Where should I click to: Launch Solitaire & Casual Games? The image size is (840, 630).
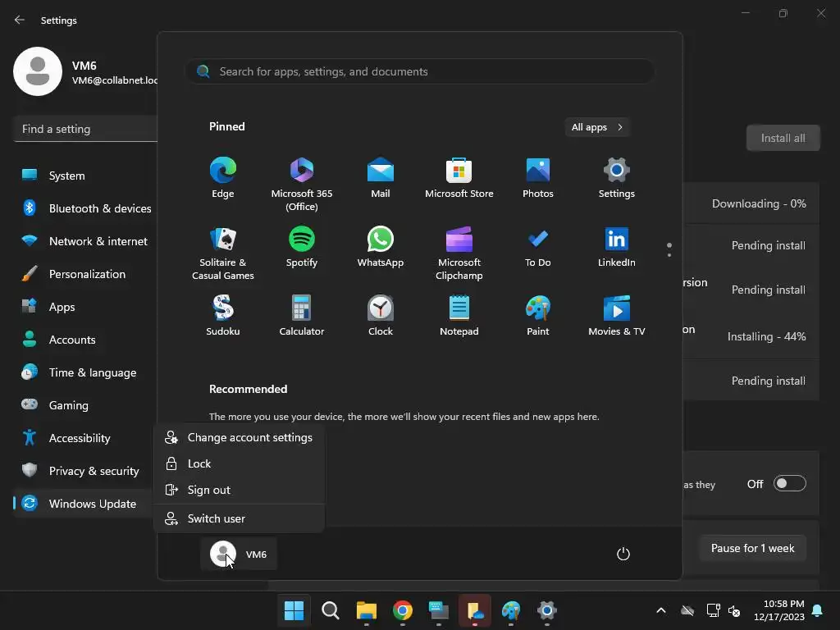pyautogui.click(x=223, y=253)
